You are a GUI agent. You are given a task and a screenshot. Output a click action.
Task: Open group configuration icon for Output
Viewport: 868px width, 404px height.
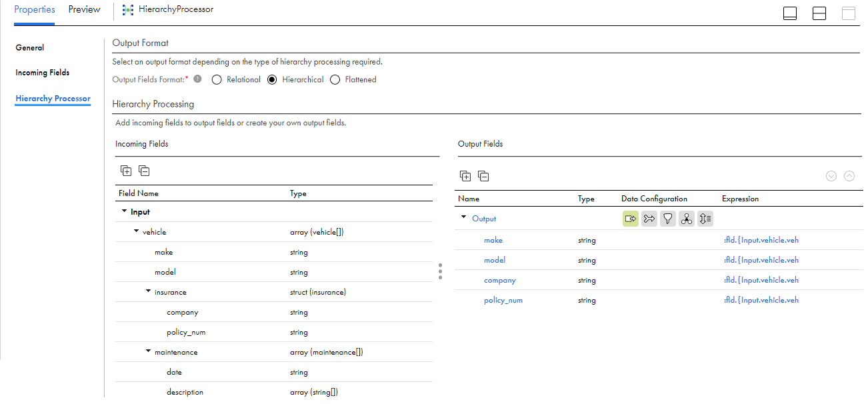pyautogui.click(x=687, y=219)
